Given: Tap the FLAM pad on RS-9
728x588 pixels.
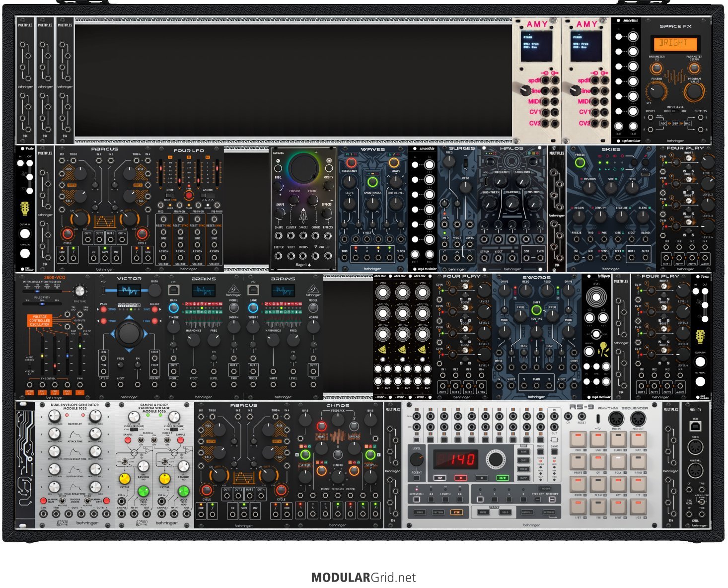Looking at the screenshot, I should tap(598, 485).
